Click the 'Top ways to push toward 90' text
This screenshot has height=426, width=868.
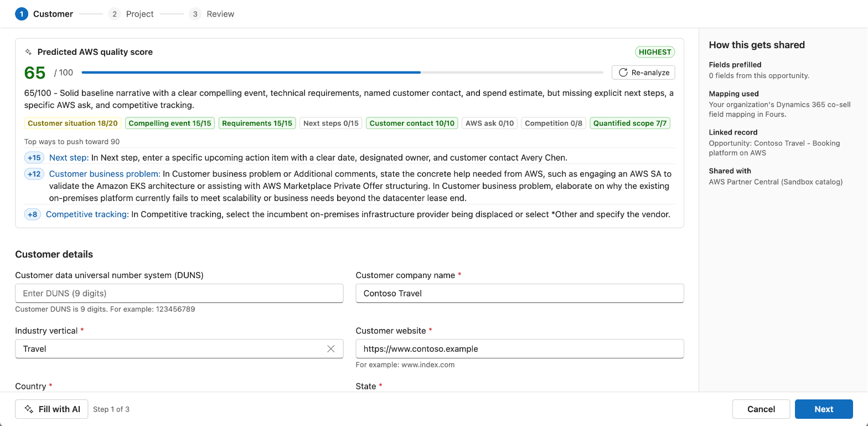pyautogui.click(x=72, y=142)
